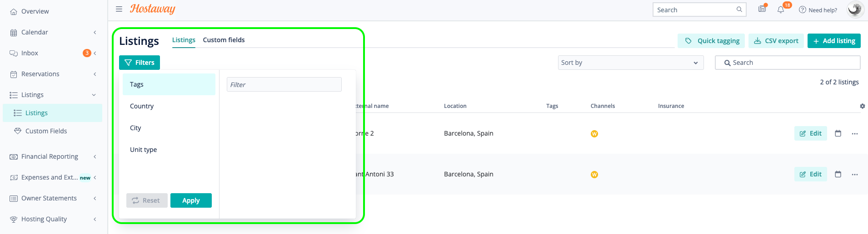Click the Add listing button
The height and width of the screenshot is (234, 868).
click(834, 41)
